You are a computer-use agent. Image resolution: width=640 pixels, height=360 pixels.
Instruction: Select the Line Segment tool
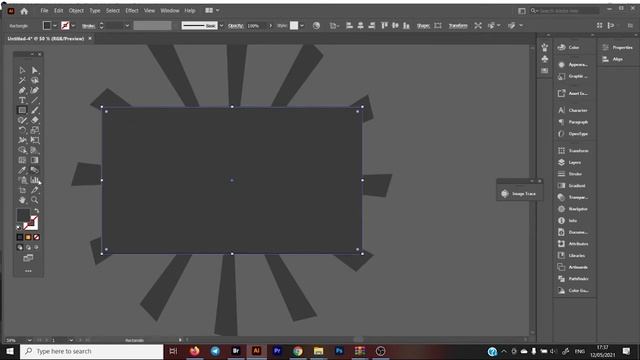35,100
